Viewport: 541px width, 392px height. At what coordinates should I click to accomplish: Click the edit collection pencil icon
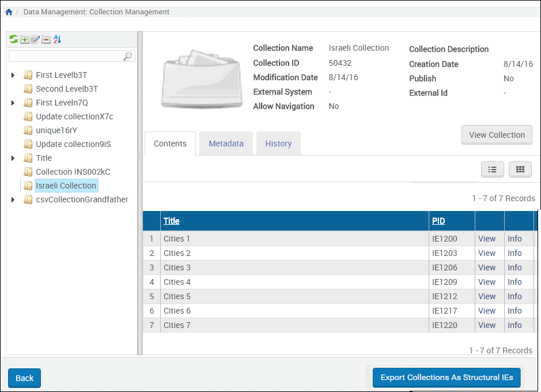coord(35,39)
